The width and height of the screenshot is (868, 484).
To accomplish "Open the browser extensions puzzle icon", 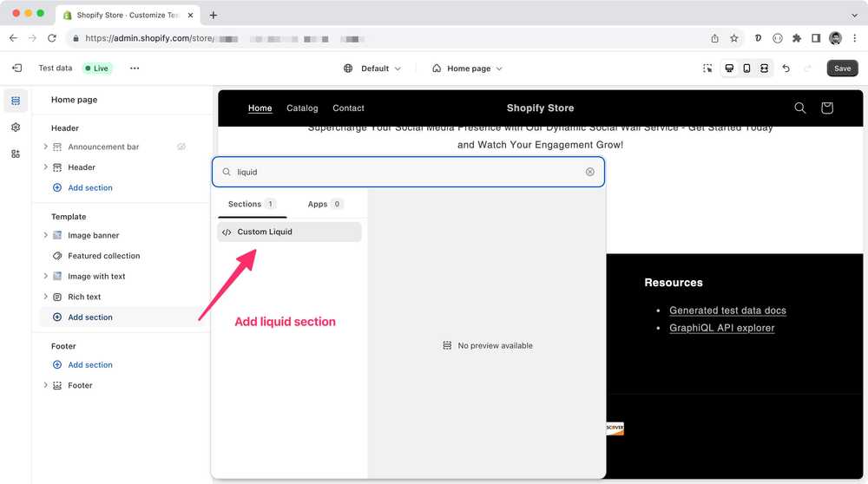I will click(797, 38).
